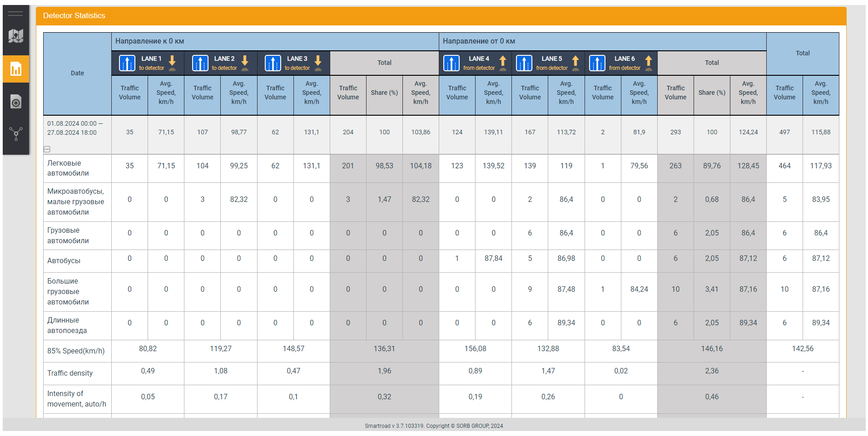The width and height of the screenshot is (868, 436).
Task: Click the Detector Statistics title
Action: coord(74,16)
